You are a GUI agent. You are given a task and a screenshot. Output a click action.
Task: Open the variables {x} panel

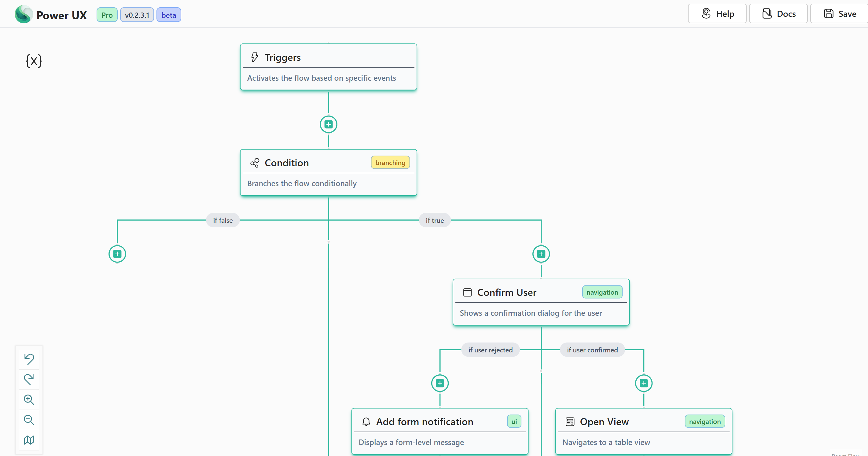coord(34,61)
